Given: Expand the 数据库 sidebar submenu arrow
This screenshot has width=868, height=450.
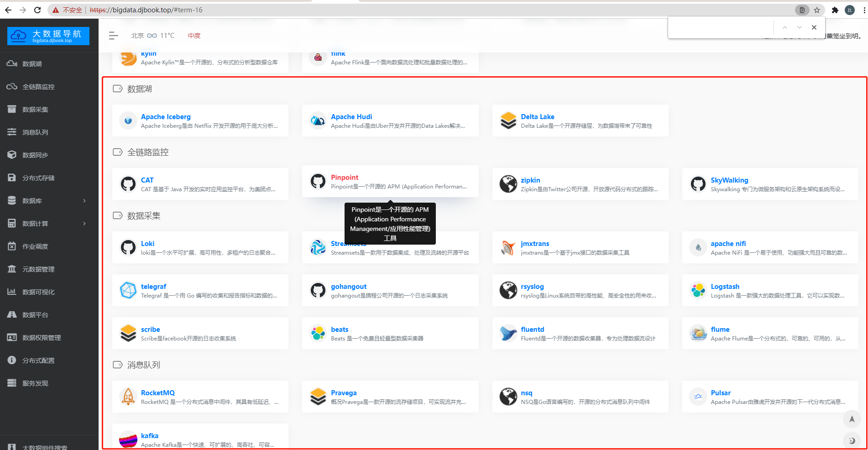Looking at the screenshot, I should 84,201.
